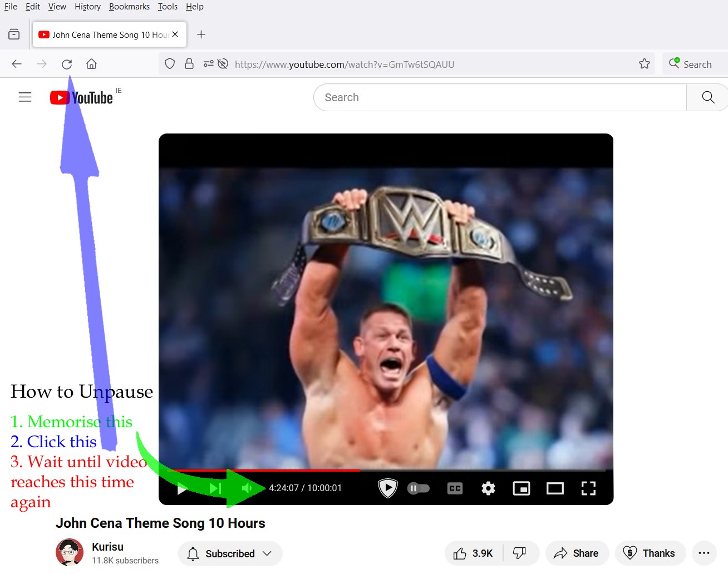Click the video title John Cena Theme Song 10 Hours
The width and height of the screenshot is (728, 574).
(x=160, y=523)
